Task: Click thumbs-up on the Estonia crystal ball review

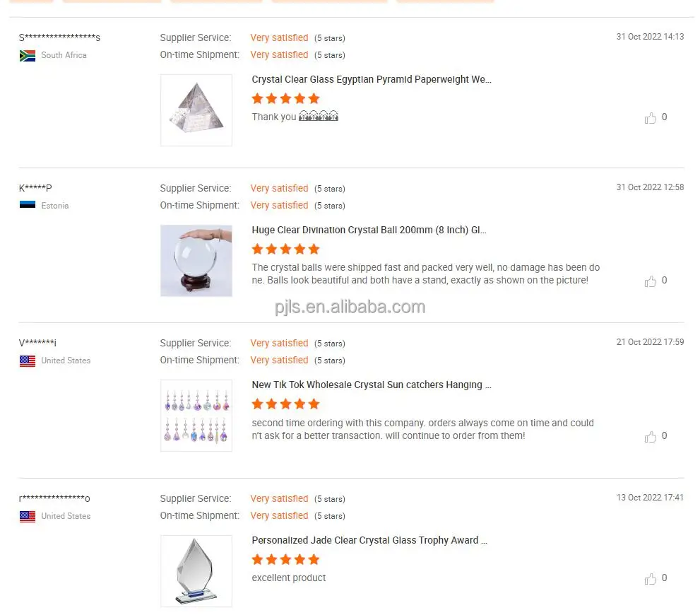Action: click(650, 281)
